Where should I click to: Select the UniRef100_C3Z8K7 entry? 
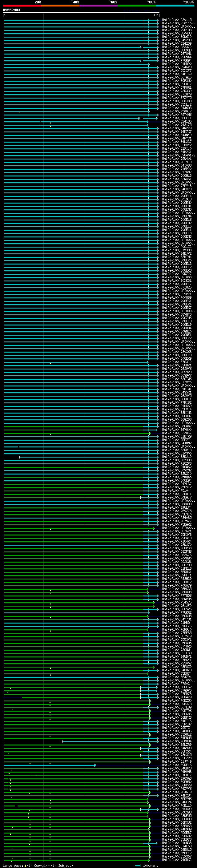[177, 433]
